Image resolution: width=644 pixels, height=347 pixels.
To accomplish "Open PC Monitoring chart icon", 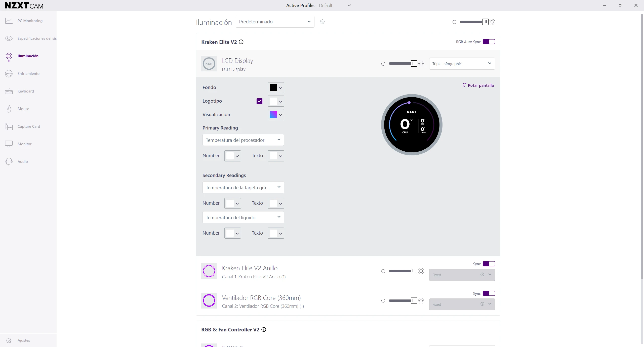I will pos(9,21).
